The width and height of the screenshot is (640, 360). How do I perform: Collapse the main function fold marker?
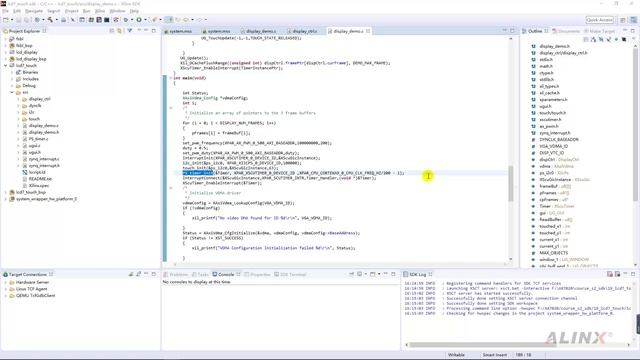[x=171, y=78]
